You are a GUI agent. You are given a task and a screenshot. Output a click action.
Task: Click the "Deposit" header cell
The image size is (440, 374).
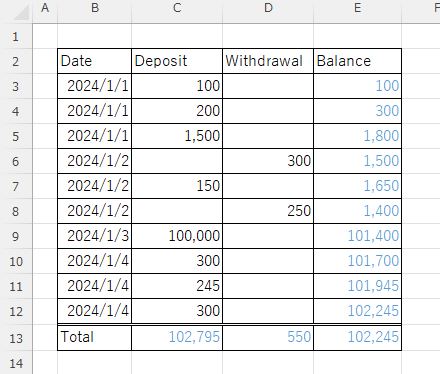tap(177, 61)
